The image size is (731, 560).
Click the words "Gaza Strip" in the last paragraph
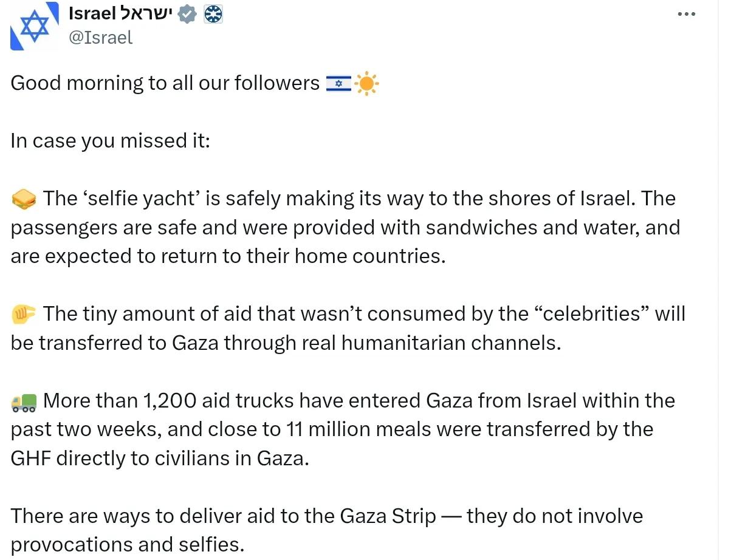(388, 516)
